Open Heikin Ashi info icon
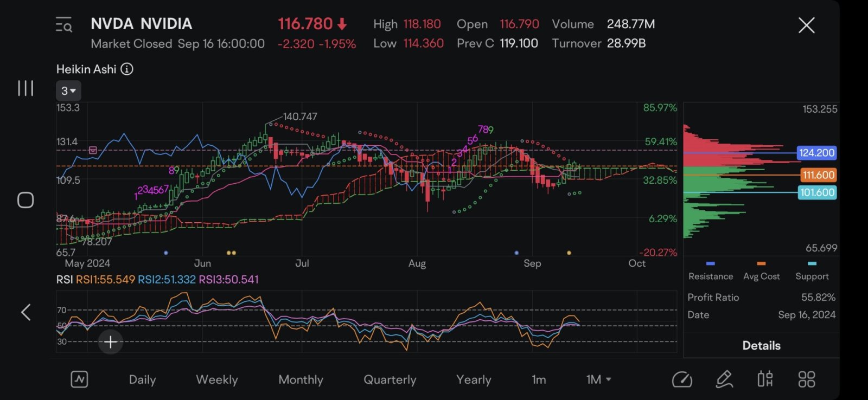This screenshot has height=400, width=868. coord(126,69)
